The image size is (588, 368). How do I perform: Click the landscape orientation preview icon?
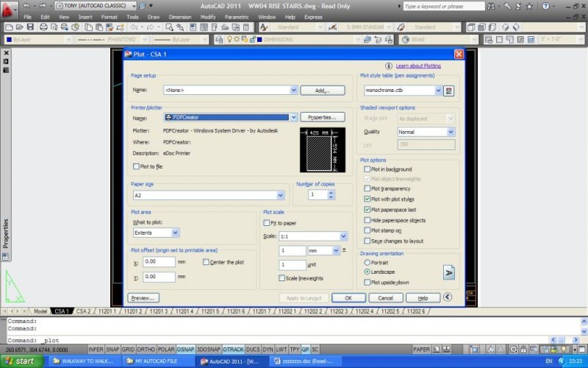pos(448,272)
